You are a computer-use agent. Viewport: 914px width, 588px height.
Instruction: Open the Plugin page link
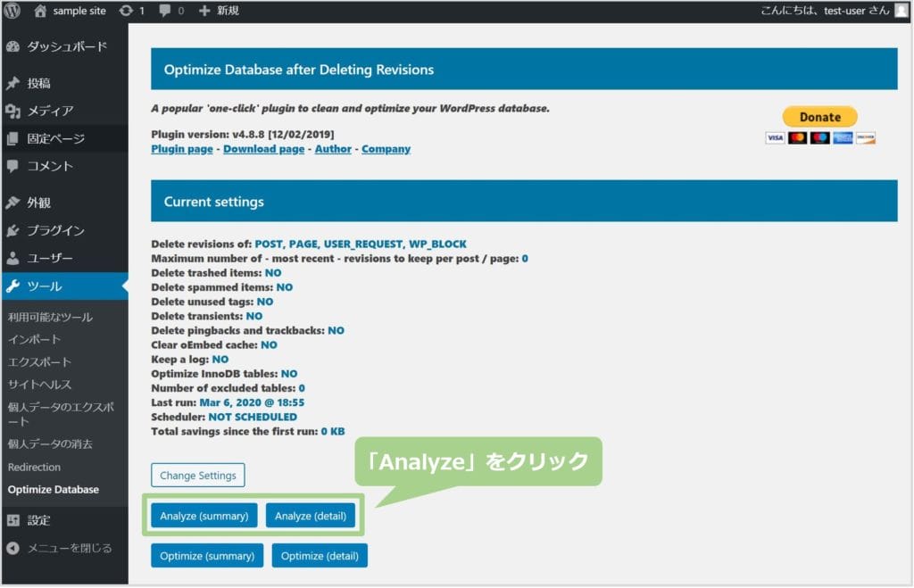[181, 149]
